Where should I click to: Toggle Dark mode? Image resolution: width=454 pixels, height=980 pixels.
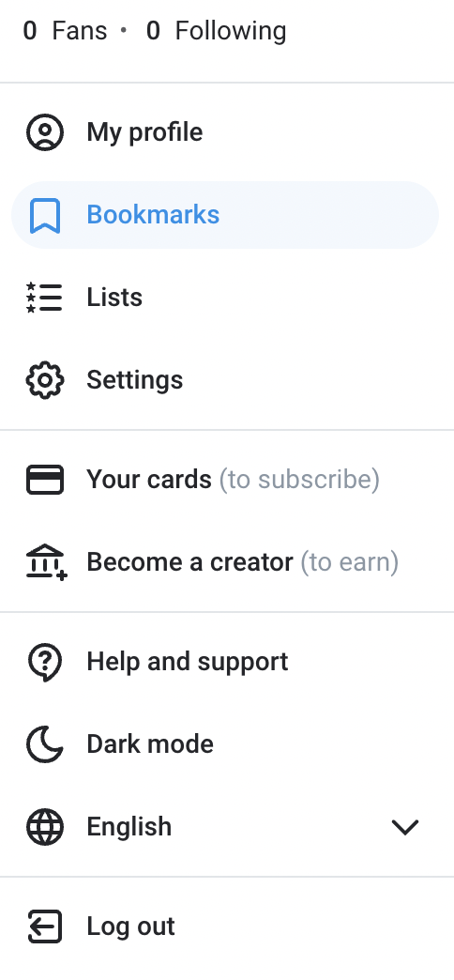click(x=227, y=744)
